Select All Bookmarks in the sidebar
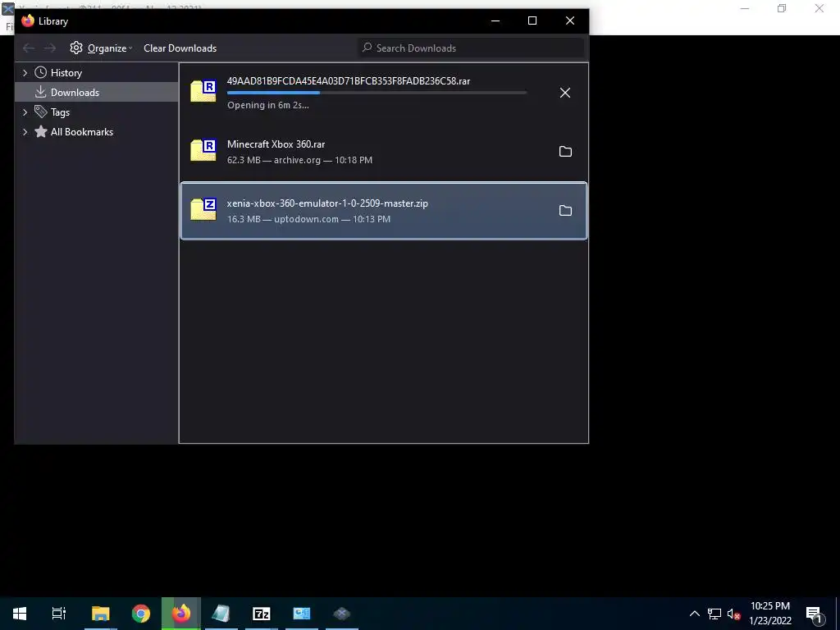The height and width of the screenshot is (630, 840). (81, 132)
